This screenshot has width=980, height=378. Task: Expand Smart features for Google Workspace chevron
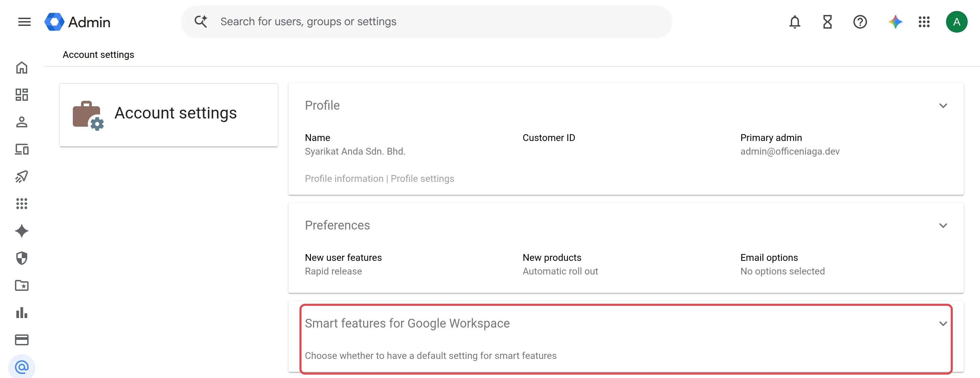[943, 323]
